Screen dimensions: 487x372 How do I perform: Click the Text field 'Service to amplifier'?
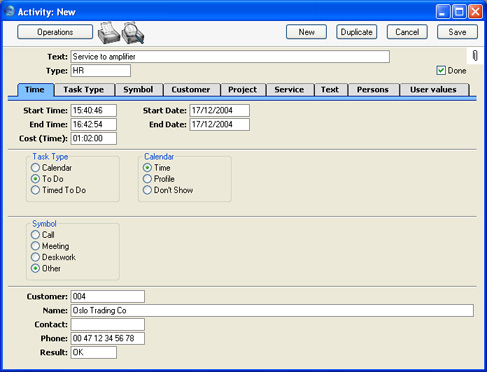230,57
